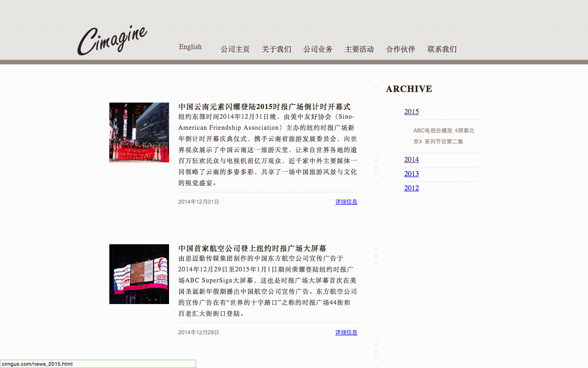Open the Yunnan Times Square article thumbnail

coord(139,132)
